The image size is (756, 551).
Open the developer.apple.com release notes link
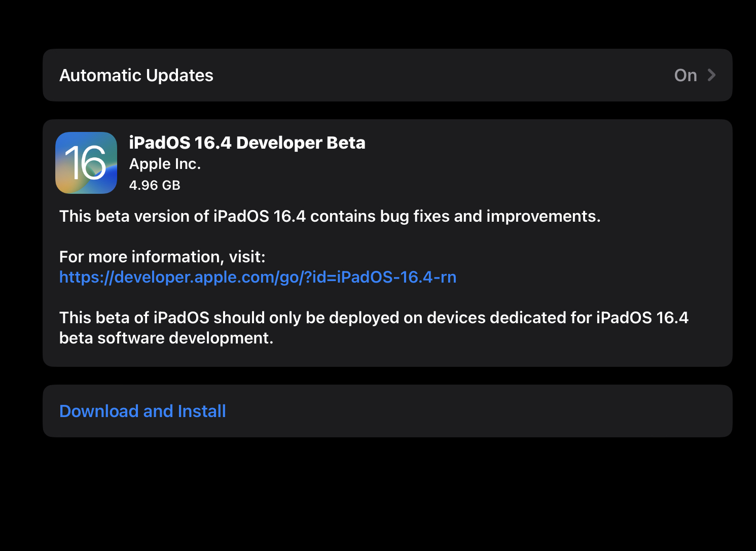point(258,277)
